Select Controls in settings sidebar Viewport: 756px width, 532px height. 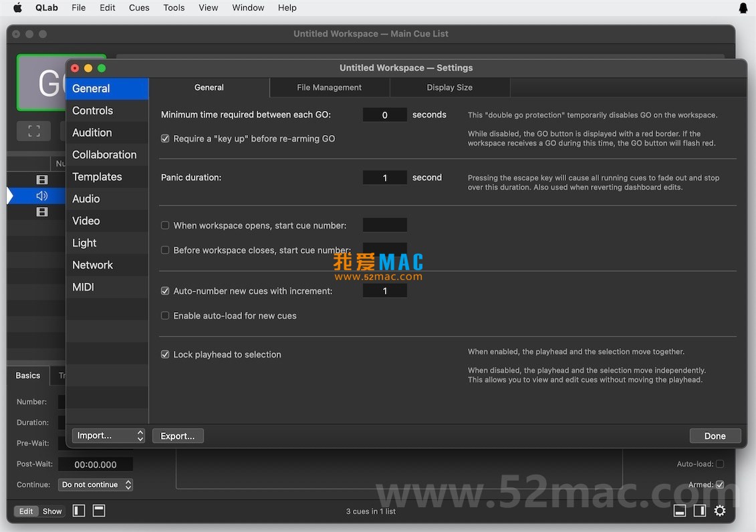pyautogui.click(x=107, y=111)
